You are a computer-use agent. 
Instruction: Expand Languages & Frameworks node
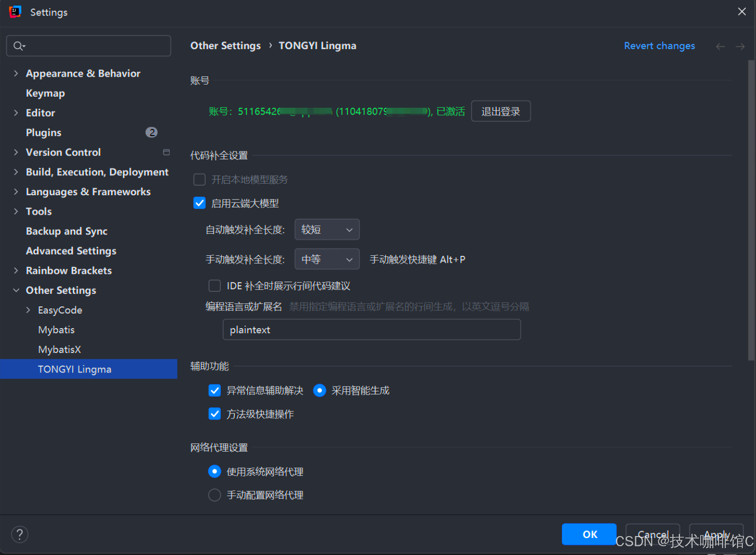16,191
